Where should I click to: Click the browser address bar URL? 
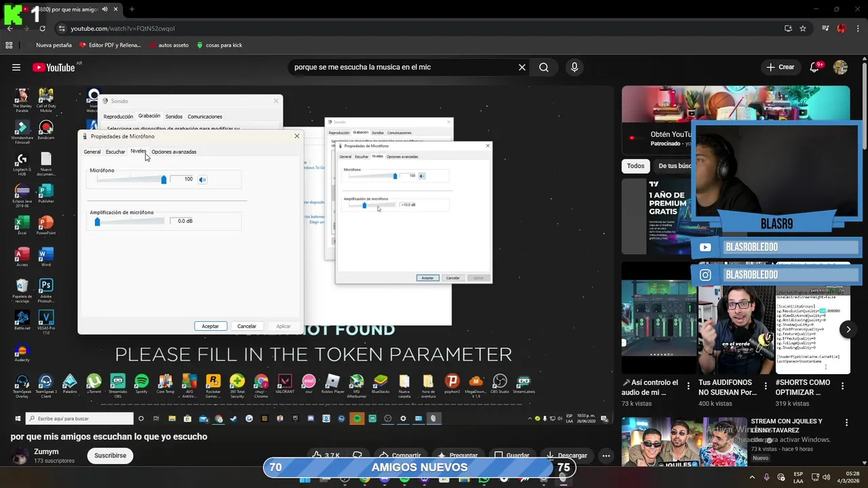(123, 28)
